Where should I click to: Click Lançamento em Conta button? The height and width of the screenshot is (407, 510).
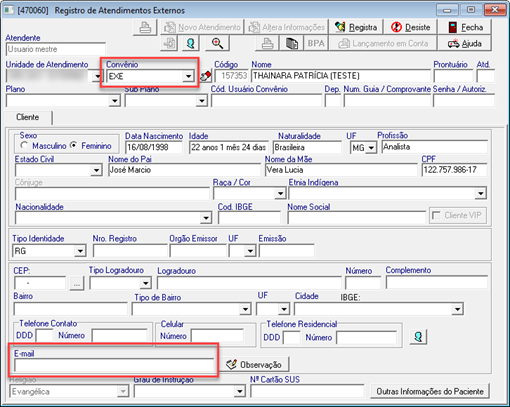(x=383, y=43)
